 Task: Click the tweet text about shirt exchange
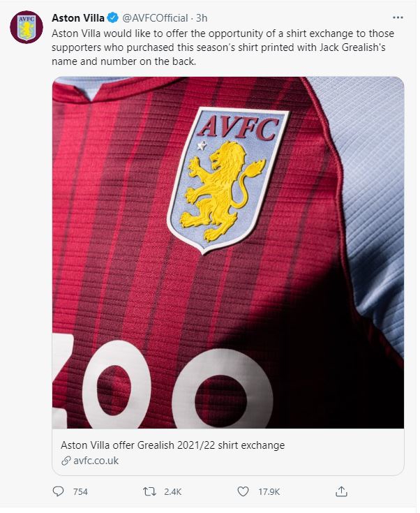[223, 47]
